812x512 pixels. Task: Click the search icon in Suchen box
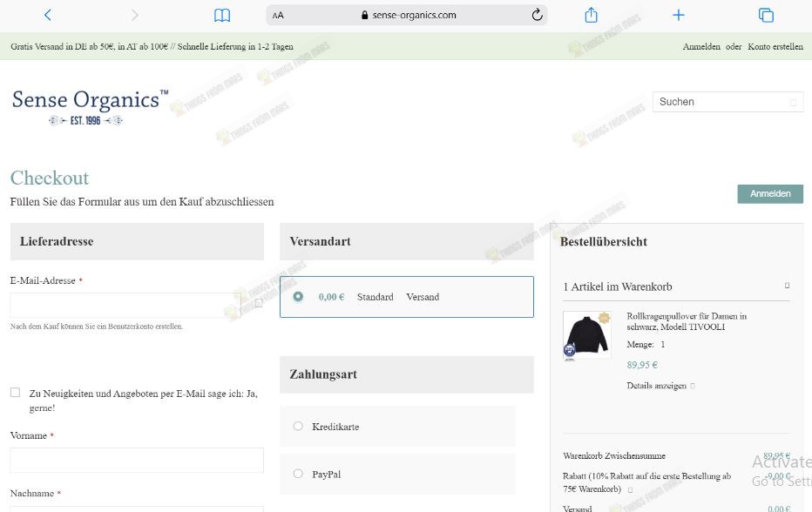793,103
